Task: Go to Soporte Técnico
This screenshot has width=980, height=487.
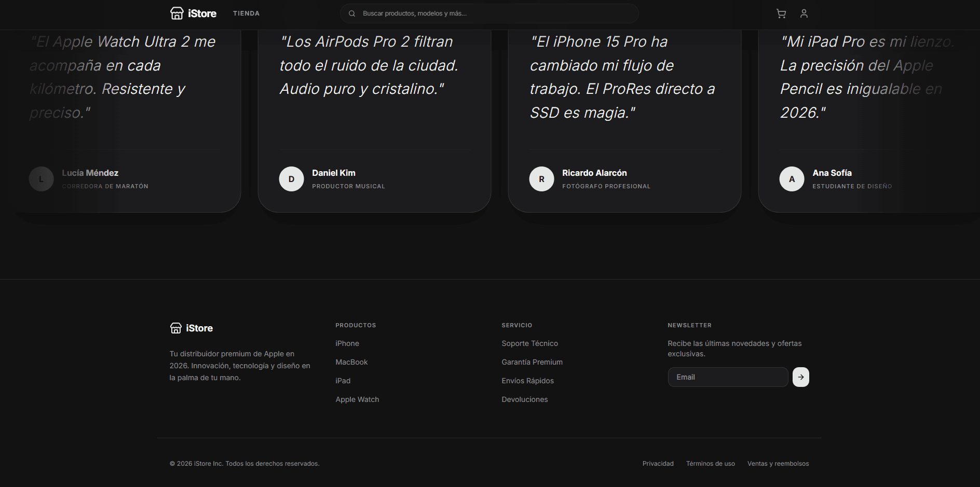Action: tap(530, 343)
